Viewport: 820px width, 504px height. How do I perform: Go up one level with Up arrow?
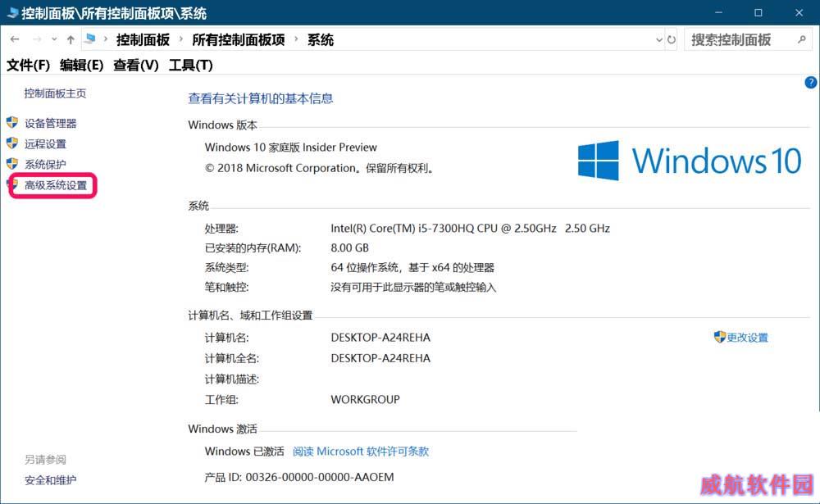(x=71, y=39)
